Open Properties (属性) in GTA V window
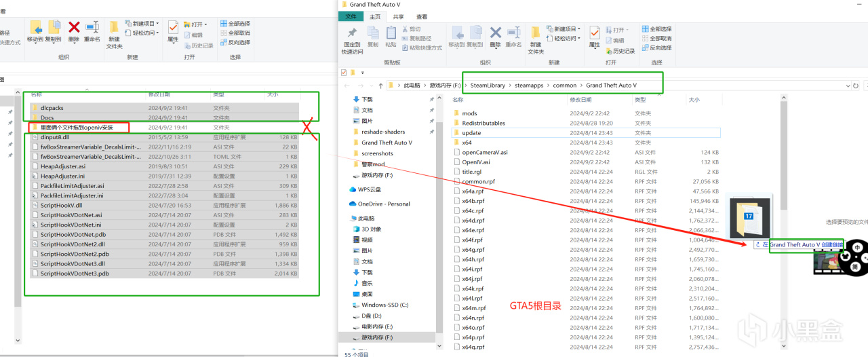 pos(595,36)
